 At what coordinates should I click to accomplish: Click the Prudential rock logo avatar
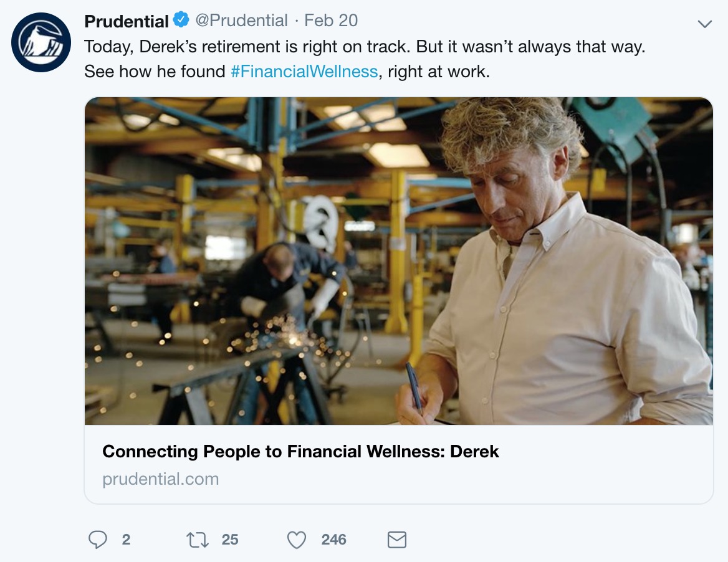coord(41,42)
